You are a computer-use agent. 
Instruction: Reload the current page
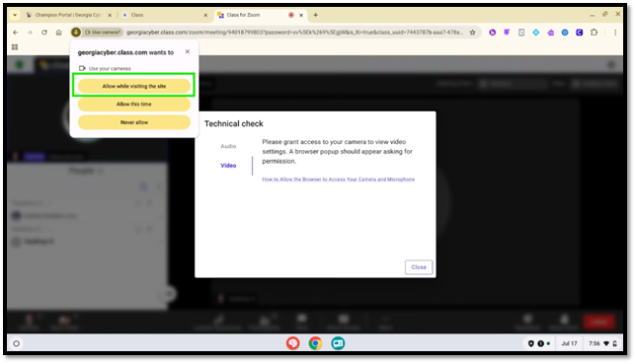coord(44,33)
